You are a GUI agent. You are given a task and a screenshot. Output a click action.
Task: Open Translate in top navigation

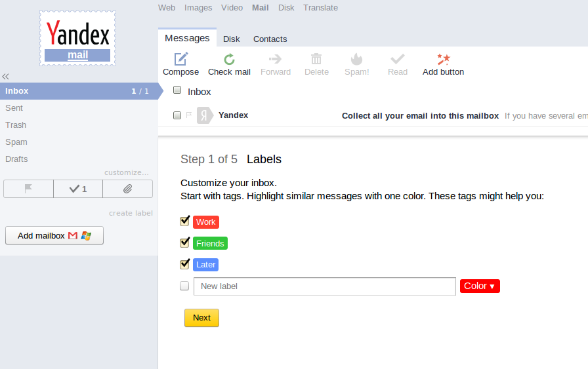point(320,7)
